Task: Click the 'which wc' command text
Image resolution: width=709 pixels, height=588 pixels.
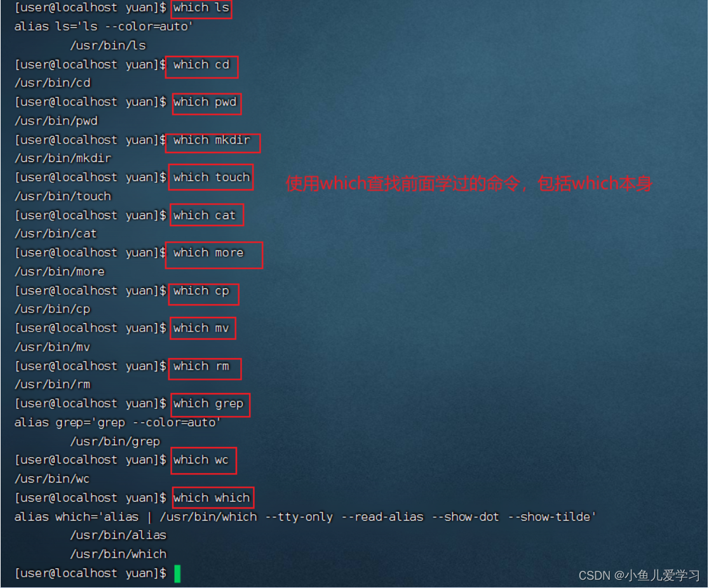Action: [x=201, y=460]
